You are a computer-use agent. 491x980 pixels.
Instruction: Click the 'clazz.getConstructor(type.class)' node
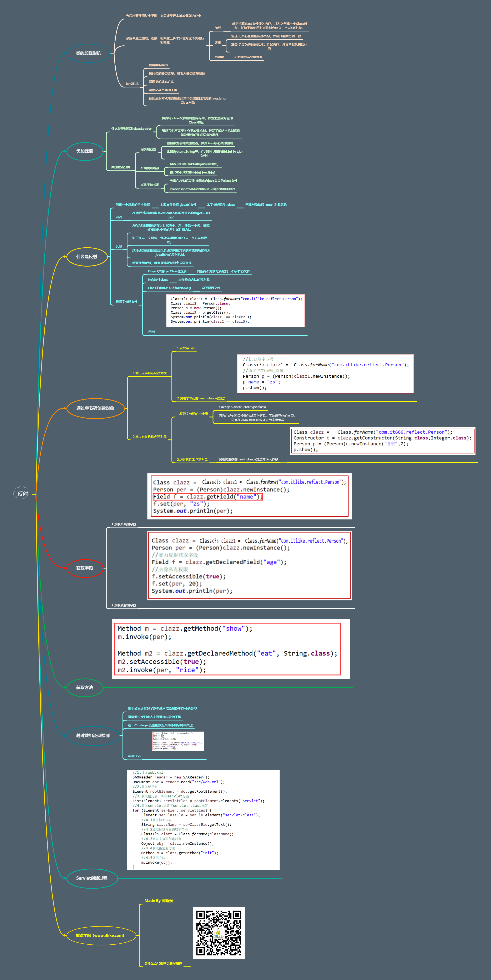242,407
